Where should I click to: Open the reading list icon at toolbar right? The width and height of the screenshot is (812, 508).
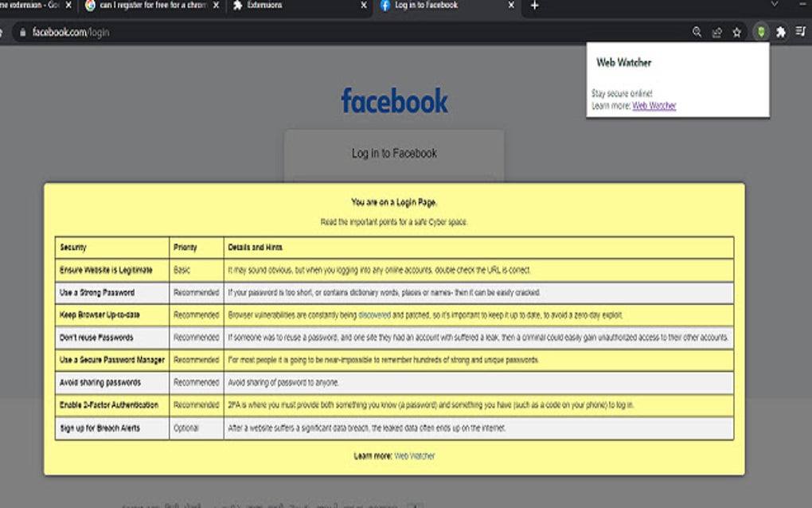[798, 33]
